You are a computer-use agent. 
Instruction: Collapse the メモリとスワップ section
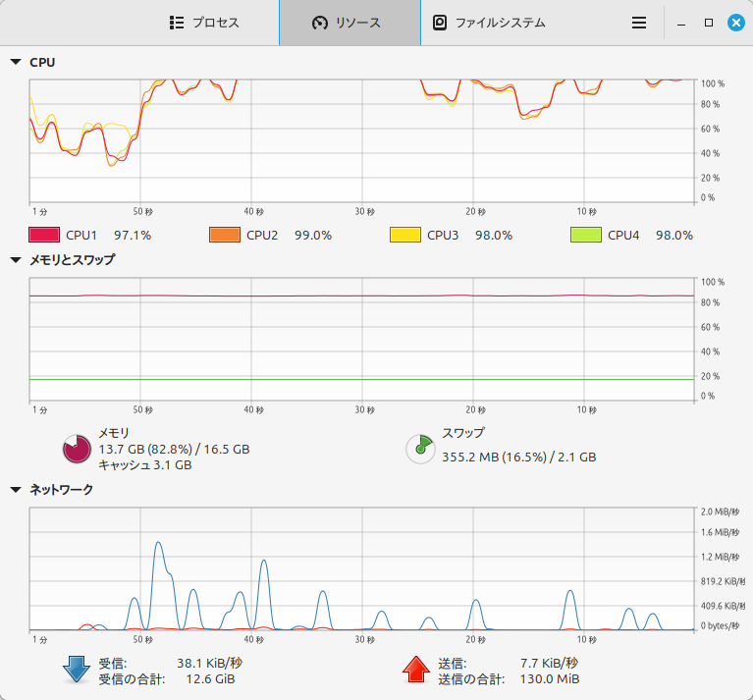[x=16, y=260]
